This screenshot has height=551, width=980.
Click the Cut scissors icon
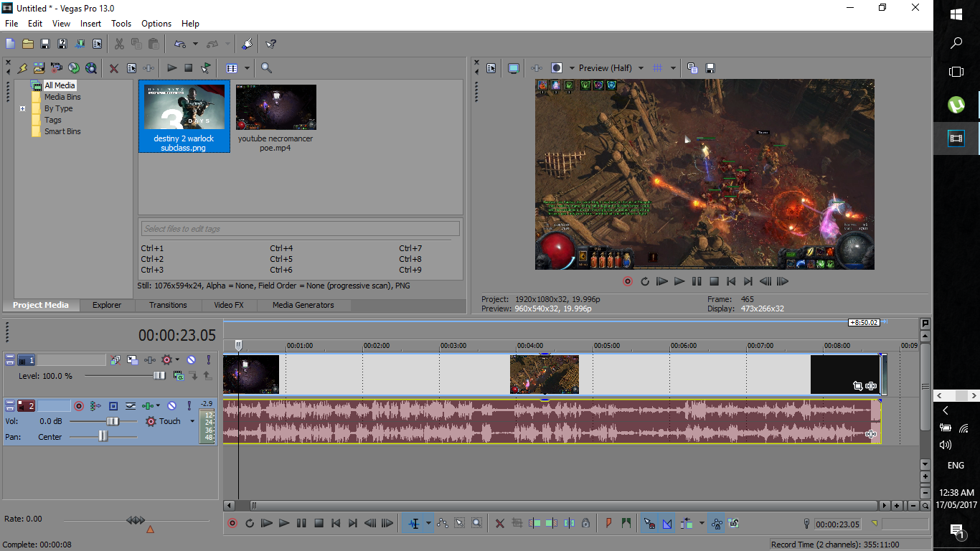point(119,44)
